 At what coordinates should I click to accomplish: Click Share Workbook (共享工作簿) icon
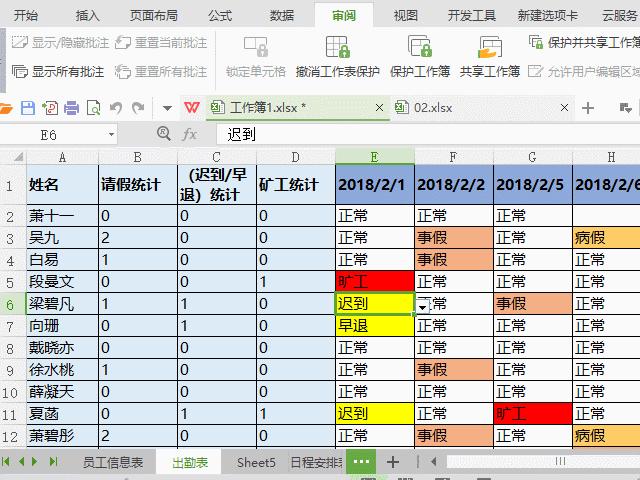click(490, 47)
